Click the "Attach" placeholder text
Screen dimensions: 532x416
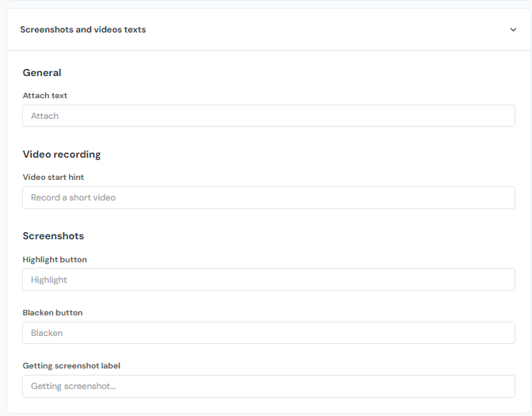pyautogui.click(x=45, y=116)
